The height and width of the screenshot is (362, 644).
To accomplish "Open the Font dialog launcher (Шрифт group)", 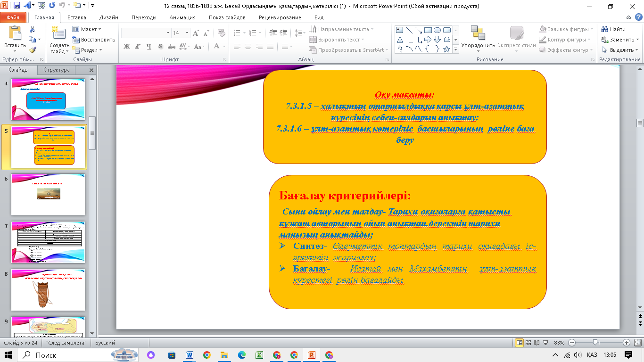I will (224, 60).
